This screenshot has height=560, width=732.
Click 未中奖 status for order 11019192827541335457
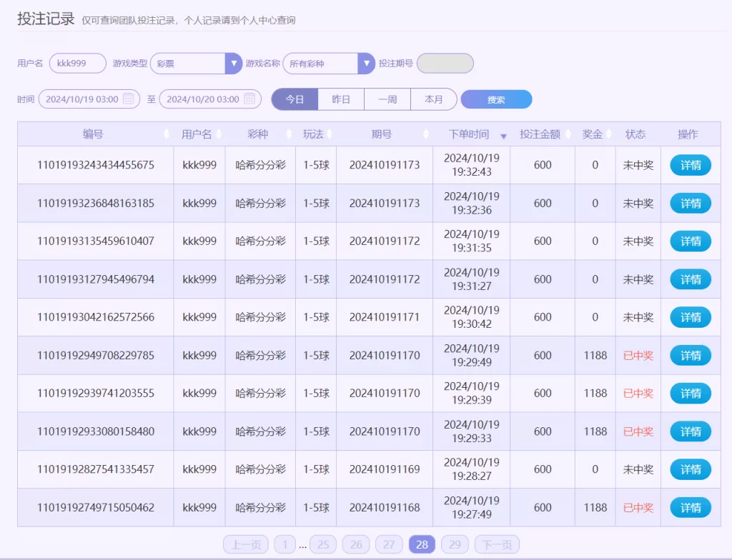(x=638, y=469)
